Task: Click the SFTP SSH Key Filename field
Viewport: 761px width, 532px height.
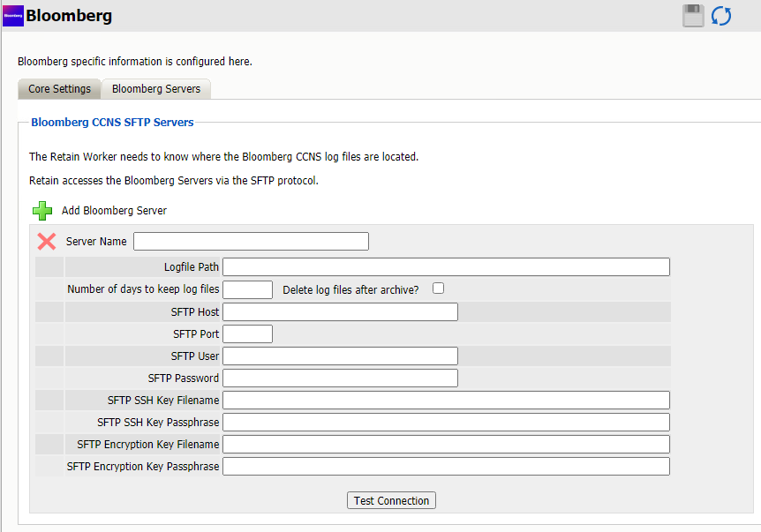Action: pyautogui.click(x=446, y=401)
